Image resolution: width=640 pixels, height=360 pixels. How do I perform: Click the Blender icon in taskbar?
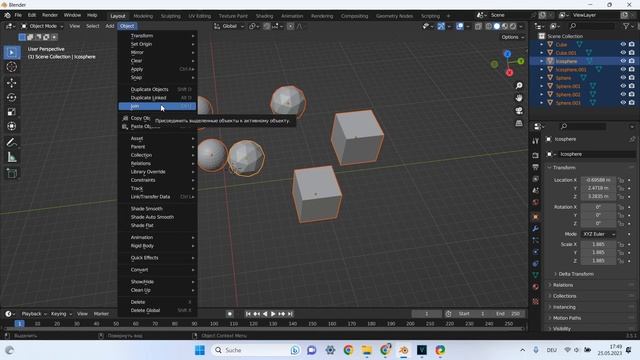pyautogui.click(x=403, y=350)
